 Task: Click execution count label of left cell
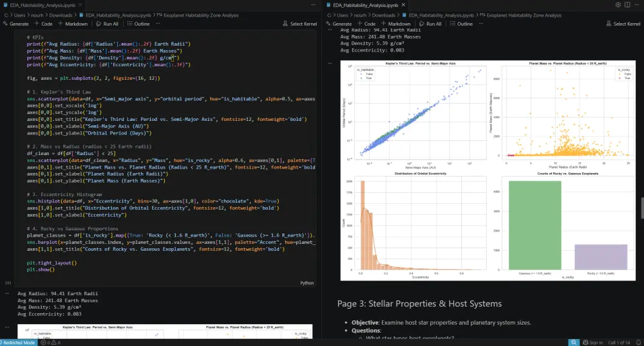tap(8, 283)
